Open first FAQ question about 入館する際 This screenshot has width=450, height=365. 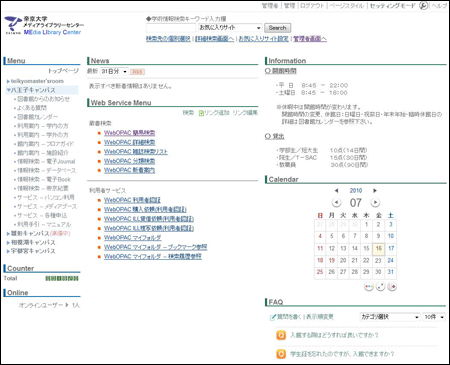(334, 335)
